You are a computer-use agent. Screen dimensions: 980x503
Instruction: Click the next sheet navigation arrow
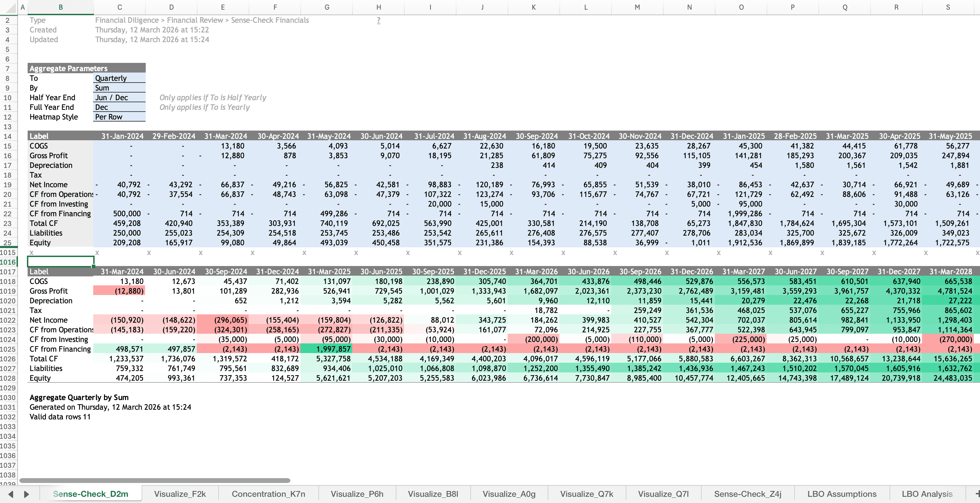pyautogui.click(x=26, y=494)
